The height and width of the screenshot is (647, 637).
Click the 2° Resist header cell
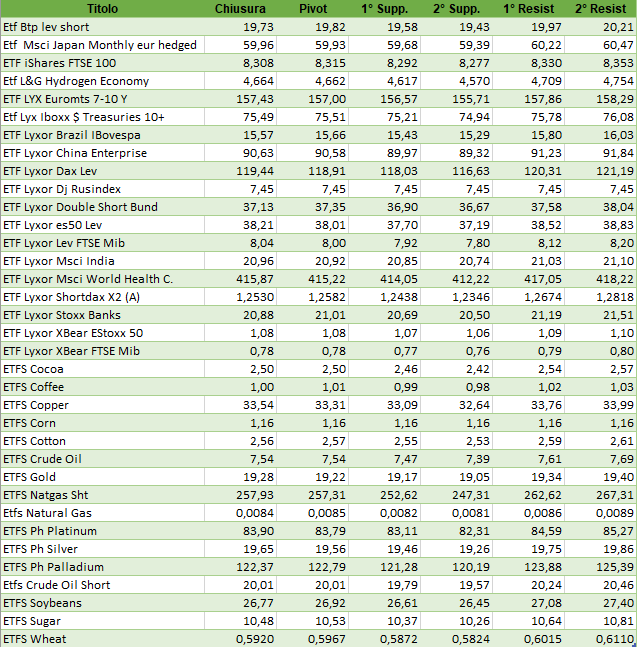pyautogui.click(x=601, y=9)
